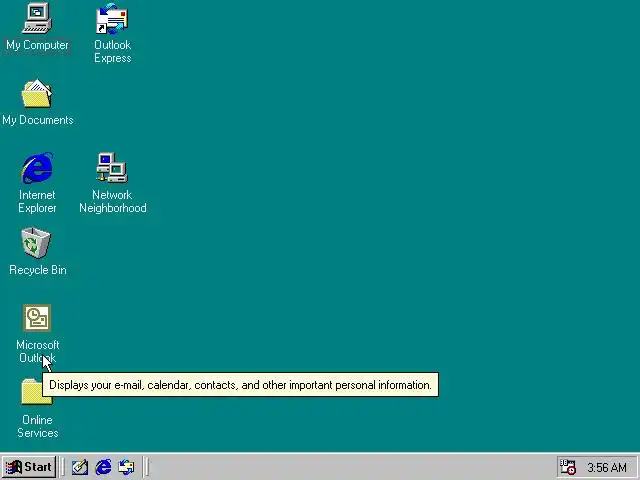Click the 3:56 AM taskbar clock
Viewport: 640px width, 480px height.
[x=607, y=467]
